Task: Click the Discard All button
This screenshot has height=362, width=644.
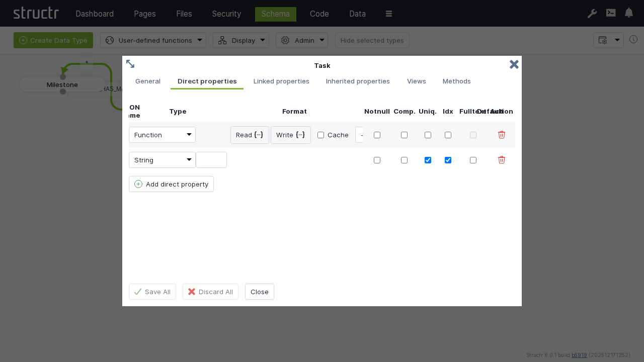Action: pyautogui.click(x=210, y=292)
